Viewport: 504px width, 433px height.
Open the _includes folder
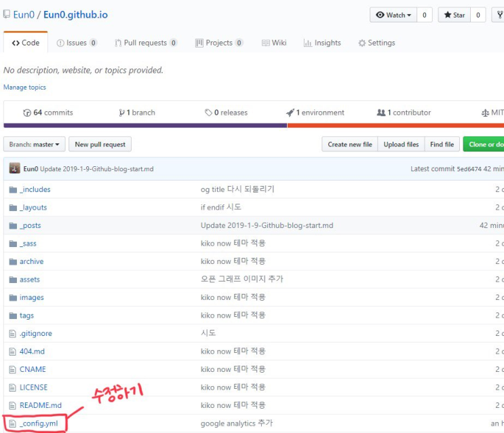tap(35, 189)
